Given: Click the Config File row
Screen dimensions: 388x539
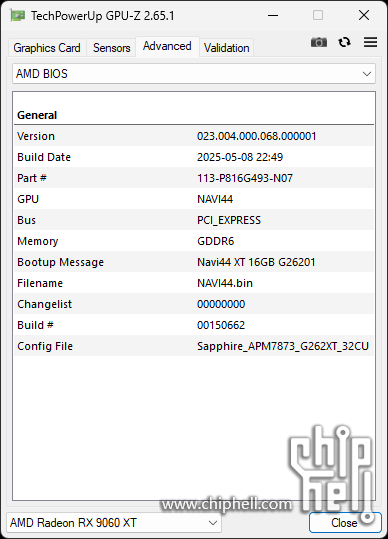Looking at the screenshot, I should pyautogui.click(x=194, y=346).
